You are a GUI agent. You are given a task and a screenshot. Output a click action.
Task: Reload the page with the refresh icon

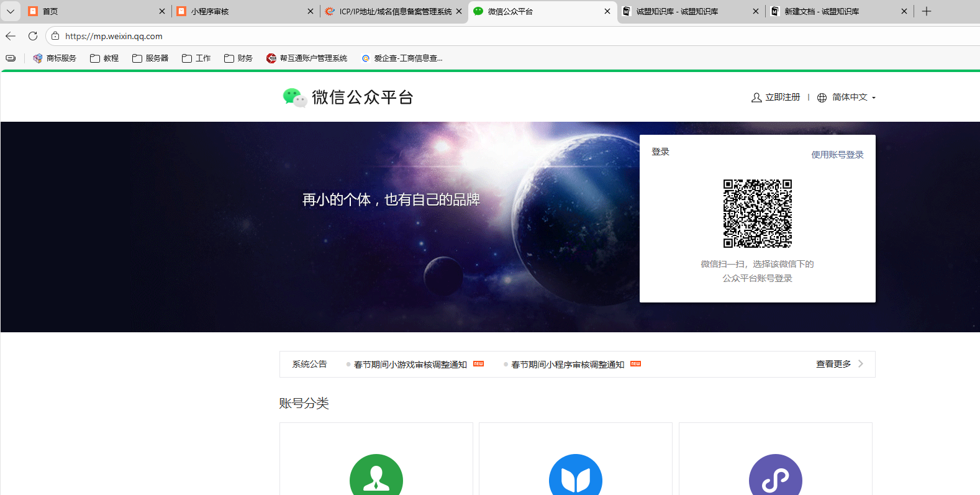coord(33,36)
